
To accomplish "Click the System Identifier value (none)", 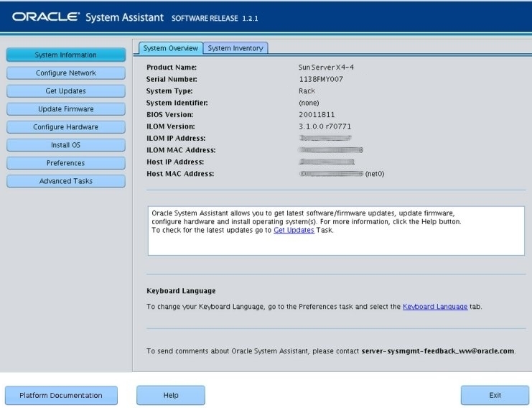I will (x=309, y=103).
